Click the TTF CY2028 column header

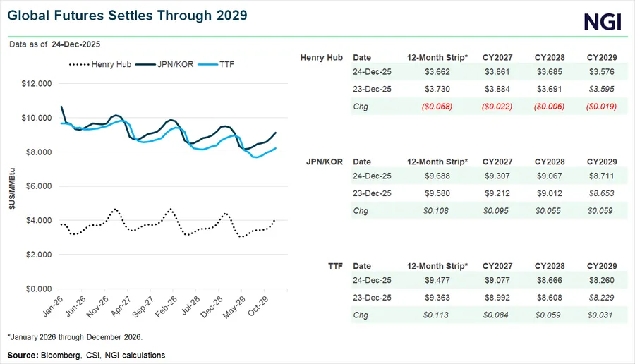550,266
